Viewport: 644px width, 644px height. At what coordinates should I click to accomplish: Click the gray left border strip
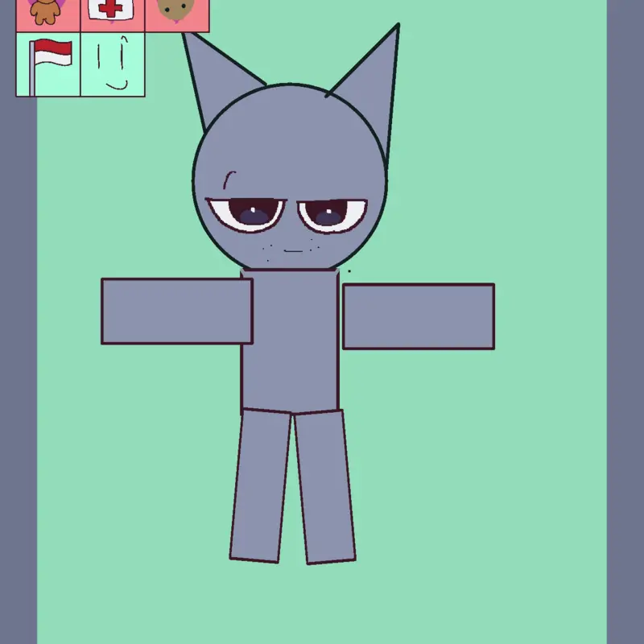19,369
